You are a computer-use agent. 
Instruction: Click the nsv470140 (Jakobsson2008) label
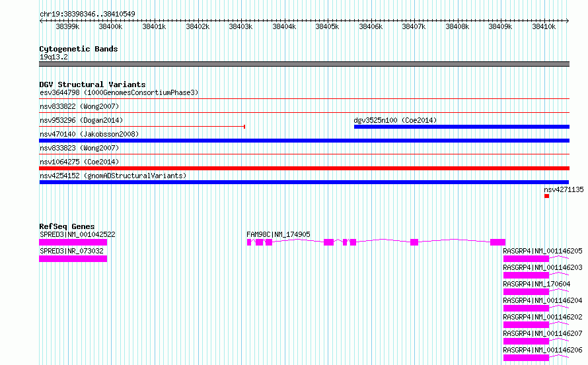point(89,134)
